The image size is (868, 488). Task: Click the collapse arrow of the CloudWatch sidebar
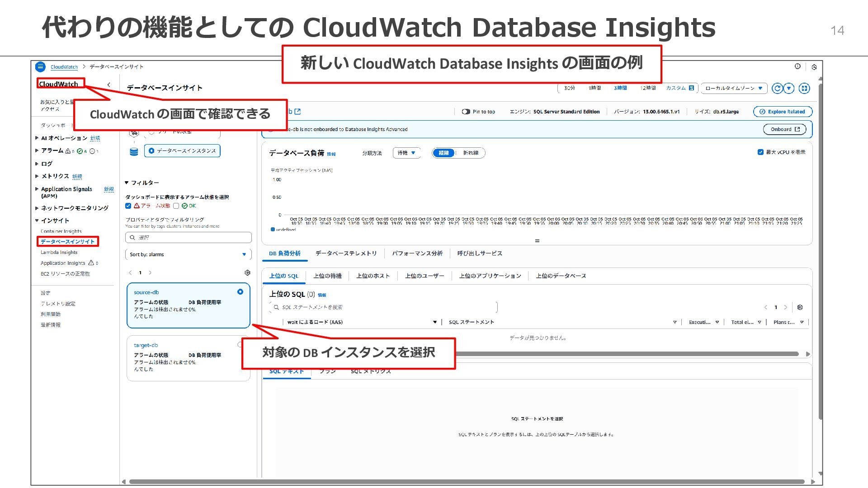pyautogui.click(x=108, y=84)
